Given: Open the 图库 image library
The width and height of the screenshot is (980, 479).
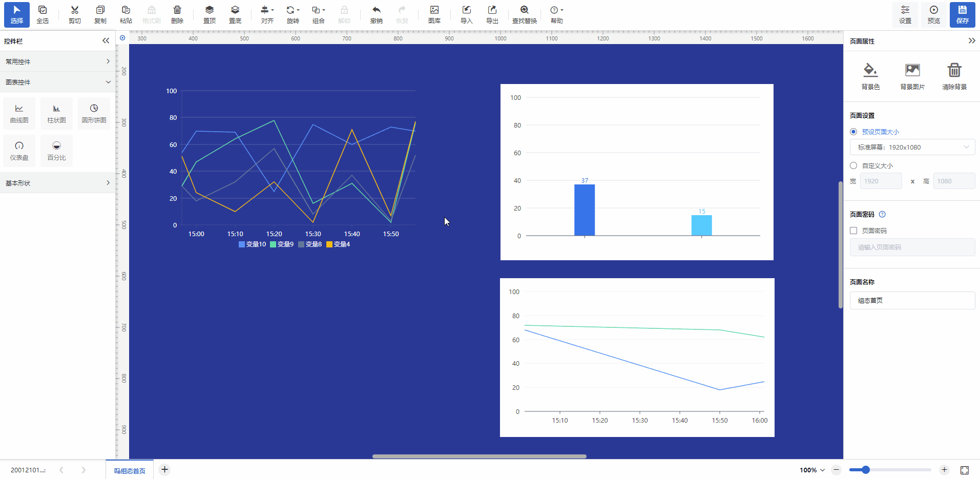Looking at the screenshot, I should point(434,14).
